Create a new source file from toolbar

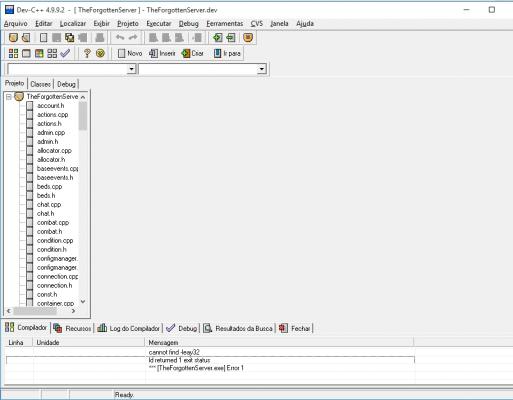coord(43,38)
